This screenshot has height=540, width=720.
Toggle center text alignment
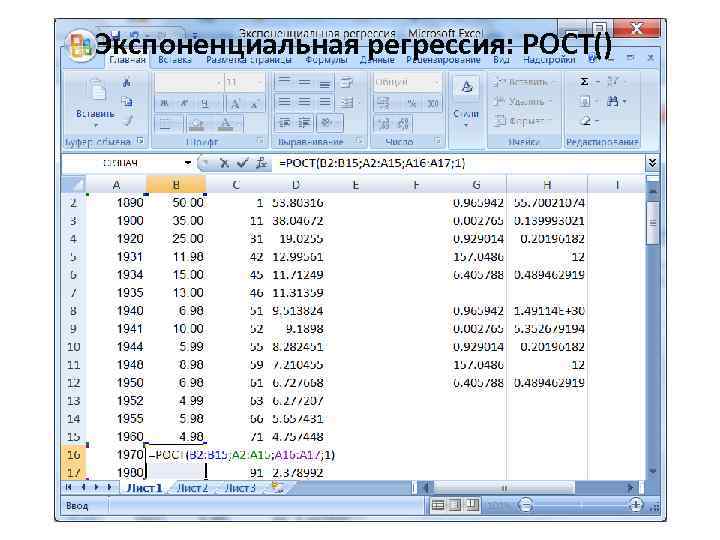tap(304, 102)
